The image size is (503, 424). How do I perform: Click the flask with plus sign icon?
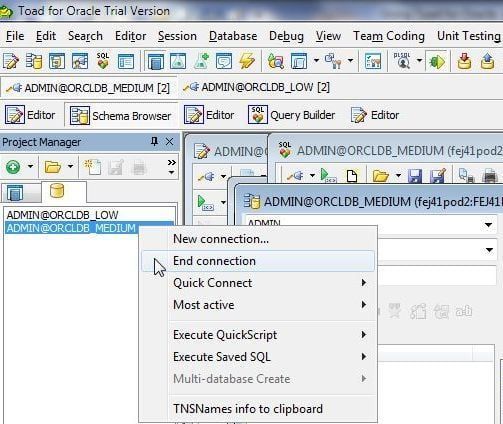click(201, 61)
